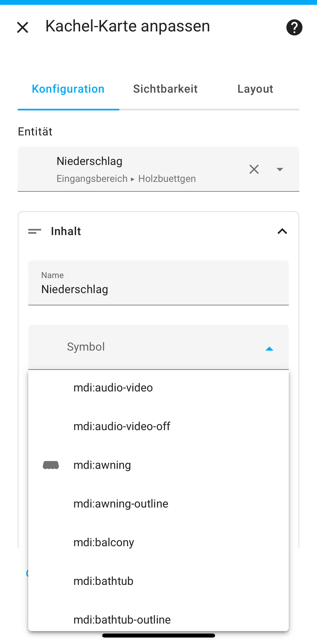
Task: Open the help icon in header
Action: (x=294, y=27)
